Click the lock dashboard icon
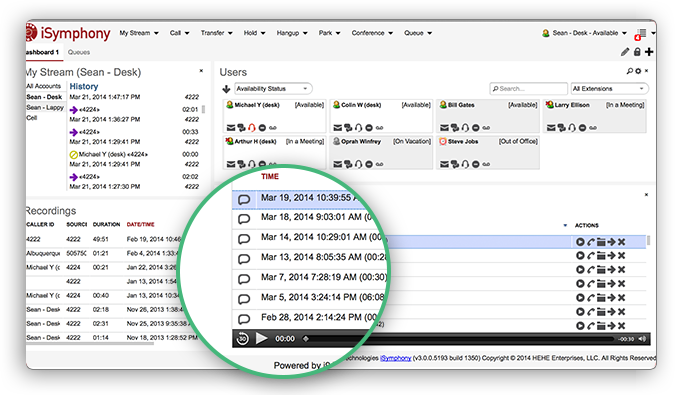Image resolution: width=675 pixels, height=395 pixels. coord(637,52)
